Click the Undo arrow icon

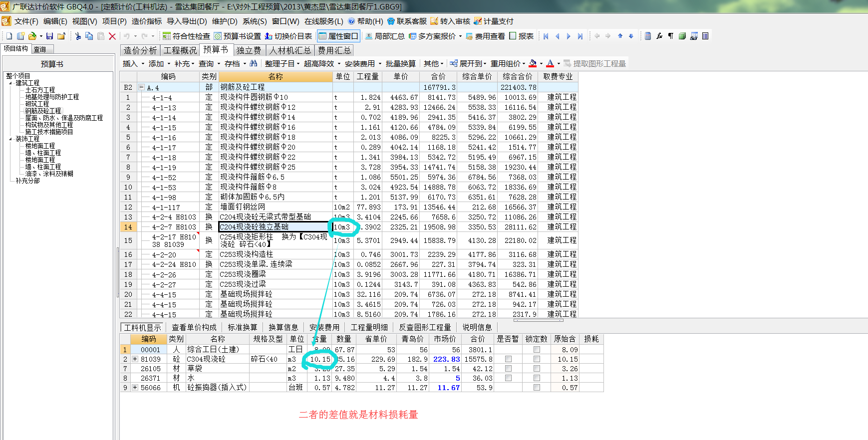tap(127, 36)
